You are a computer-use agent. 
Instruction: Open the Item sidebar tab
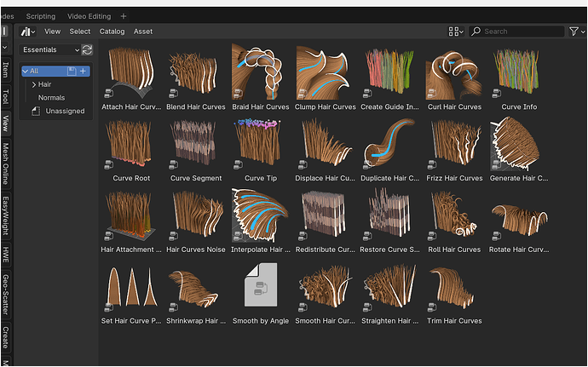coord(5,70)
